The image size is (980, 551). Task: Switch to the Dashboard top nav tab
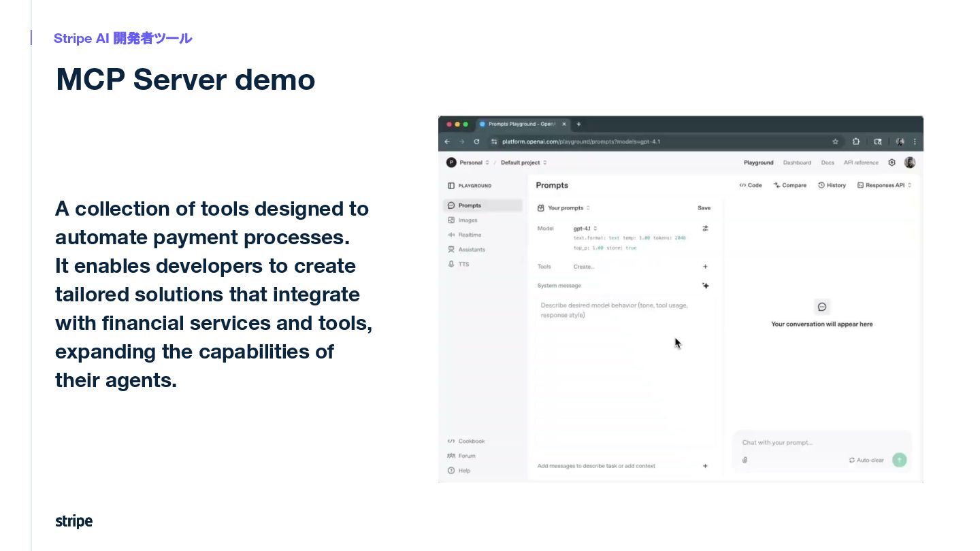797,163
